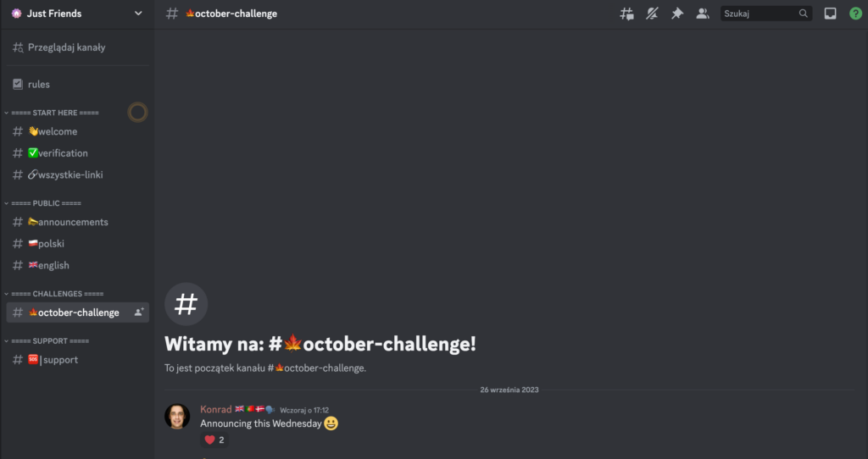The width and height of the screenshot is (868, 459).
Task: Open the rules channel
Action: 77,85
